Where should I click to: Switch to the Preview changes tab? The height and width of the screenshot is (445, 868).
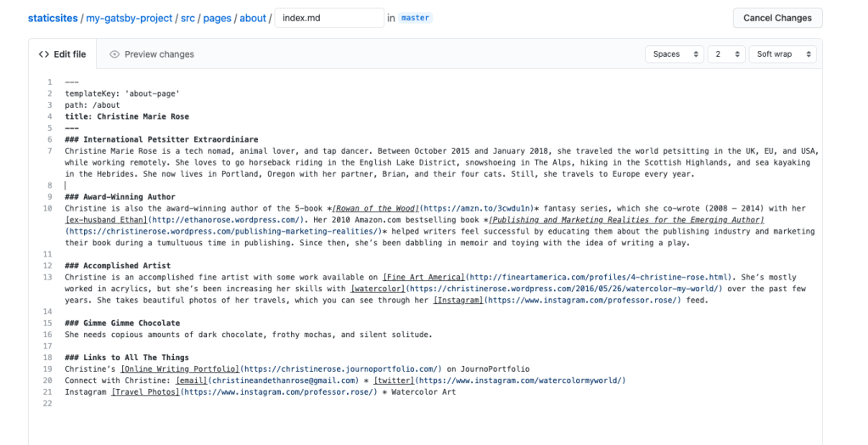pos(159,54)
